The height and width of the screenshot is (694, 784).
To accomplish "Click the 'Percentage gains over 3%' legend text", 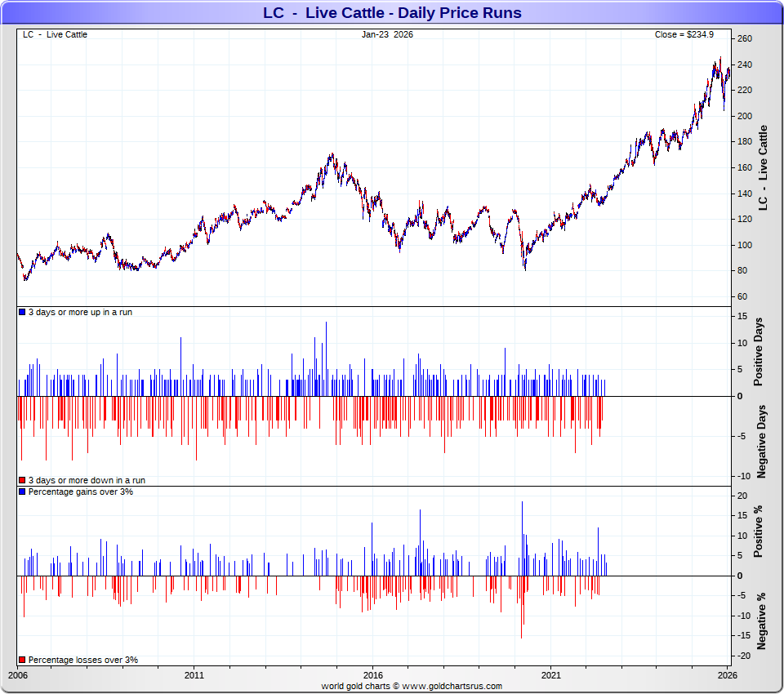I will click(x=81, y=492).
